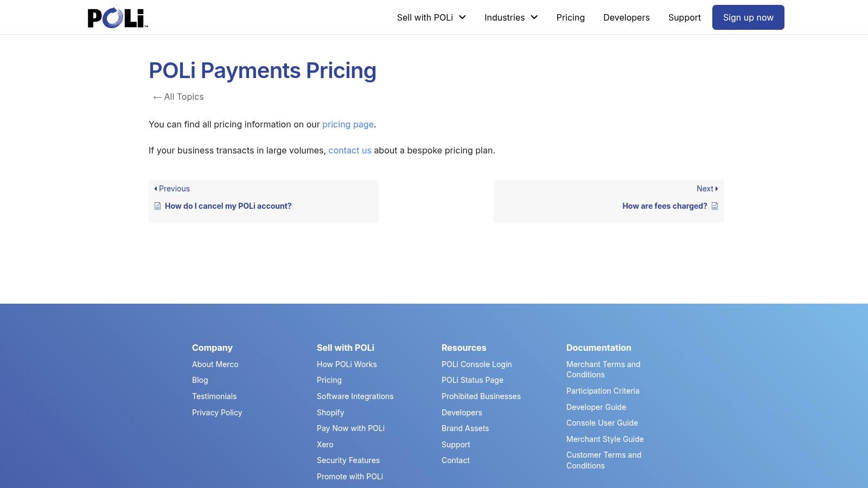Open Promote with POLi footer link
The height and width of the screenshot is (488, 868).
[x=350, y=477]
